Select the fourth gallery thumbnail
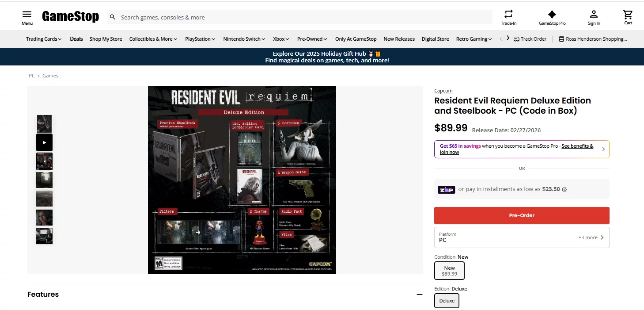 tap(44, 180)
